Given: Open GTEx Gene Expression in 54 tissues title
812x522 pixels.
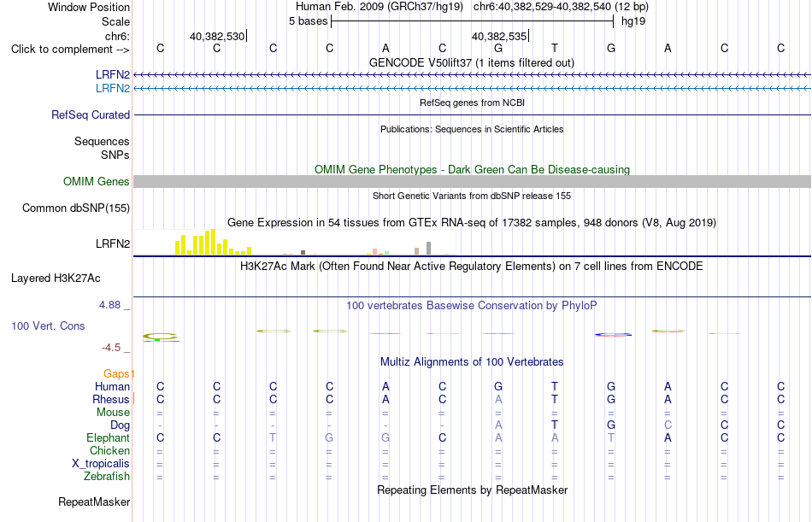Looking at the screenshot, I should pos(472,223).
